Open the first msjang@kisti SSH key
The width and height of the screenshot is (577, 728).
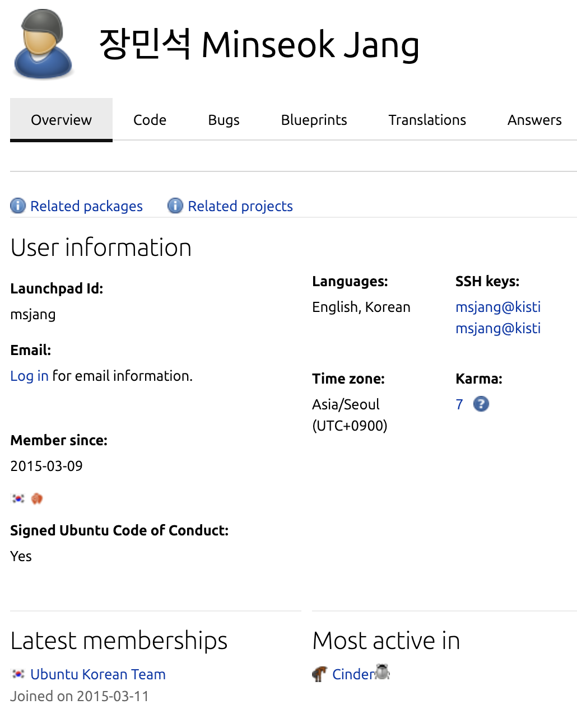click(x=498, y=307)
